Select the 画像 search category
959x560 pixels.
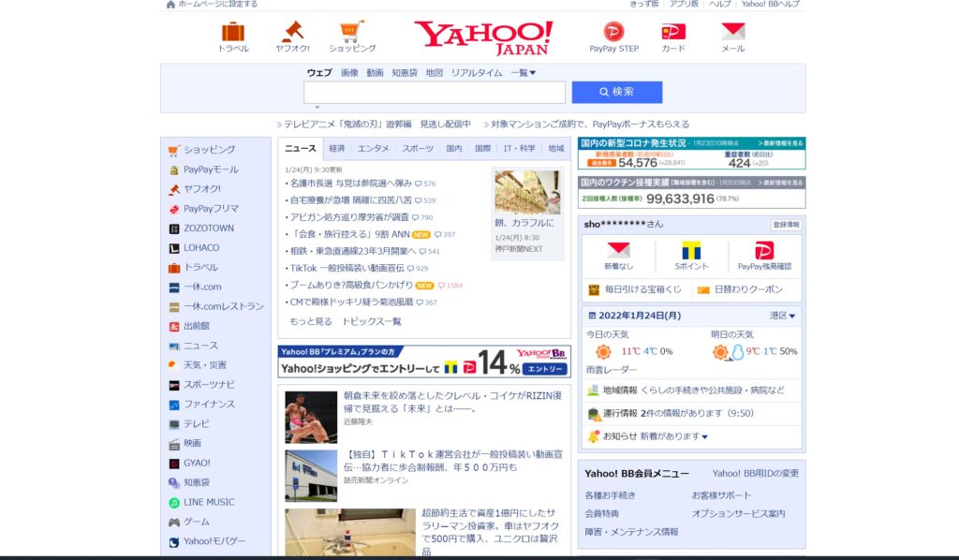(349, 73)
